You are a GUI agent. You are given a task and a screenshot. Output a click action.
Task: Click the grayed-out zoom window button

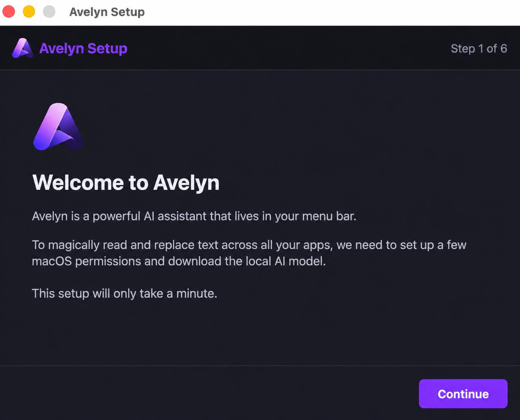49,12
